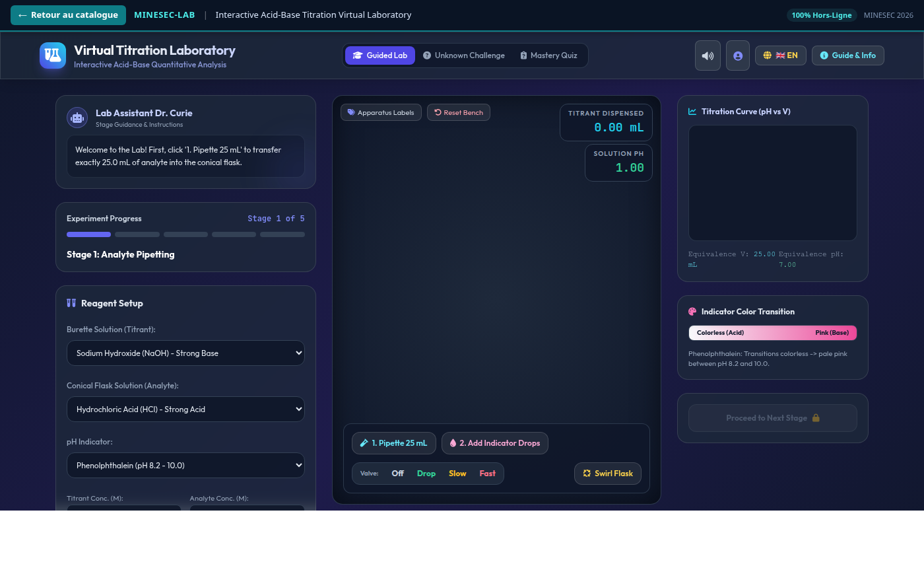924x568 pixels.
Task: Click the 100% Hors-Ligne badge
Action: click(822, 15)
